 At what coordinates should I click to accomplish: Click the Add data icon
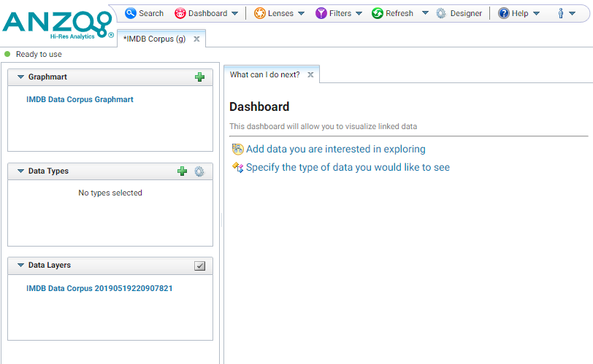click(237, 149)
